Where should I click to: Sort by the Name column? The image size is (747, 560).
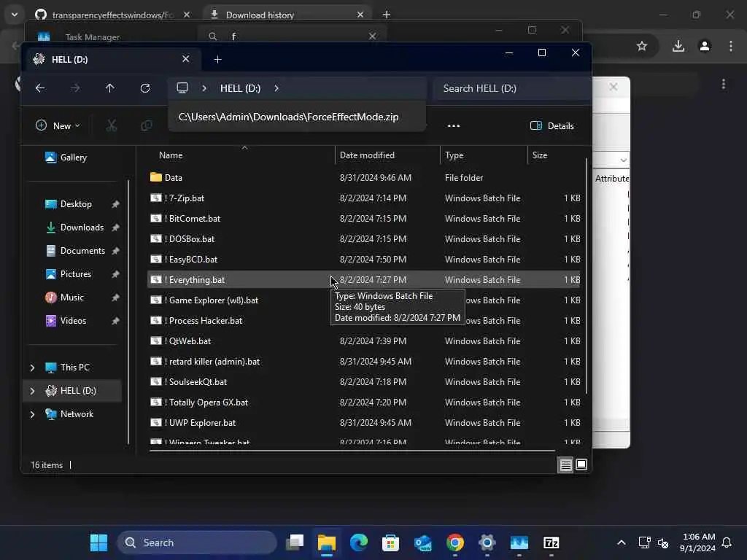241,155
